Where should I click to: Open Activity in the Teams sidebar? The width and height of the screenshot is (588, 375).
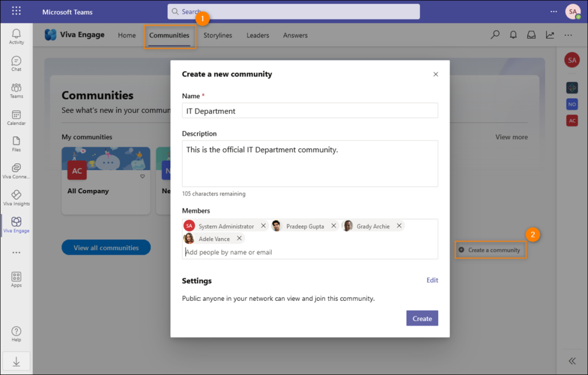point(16,37)
